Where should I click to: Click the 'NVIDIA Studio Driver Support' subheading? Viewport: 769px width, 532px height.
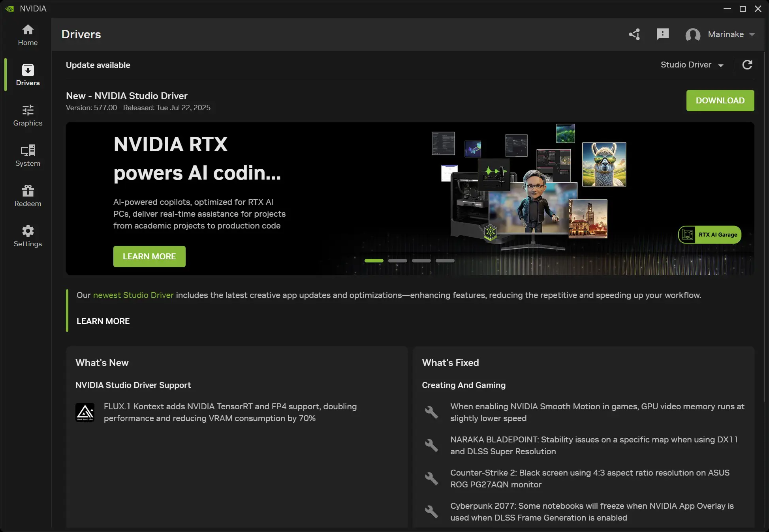point(133,385)
